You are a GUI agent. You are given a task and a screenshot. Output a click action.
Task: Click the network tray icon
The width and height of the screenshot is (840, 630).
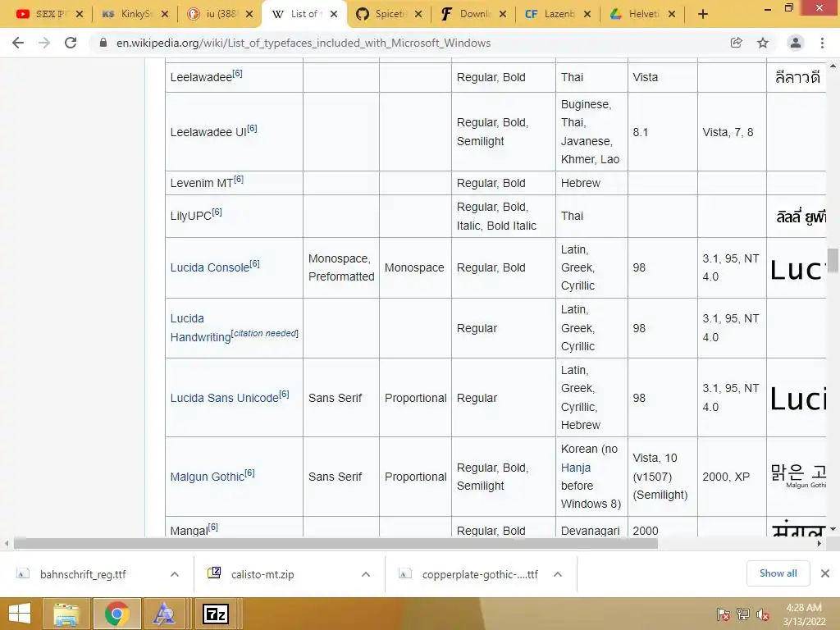coord(743,614)
